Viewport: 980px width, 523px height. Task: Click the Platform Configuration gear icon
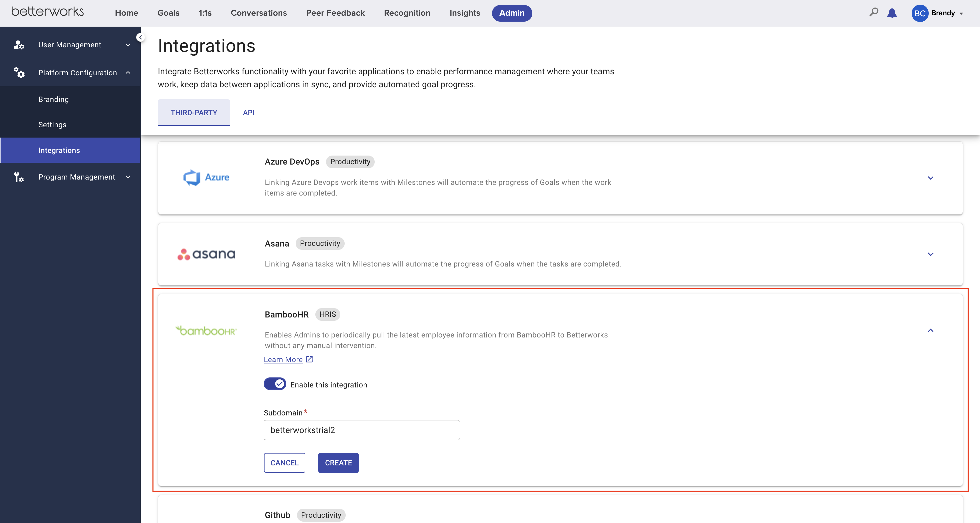pos(19,72)
